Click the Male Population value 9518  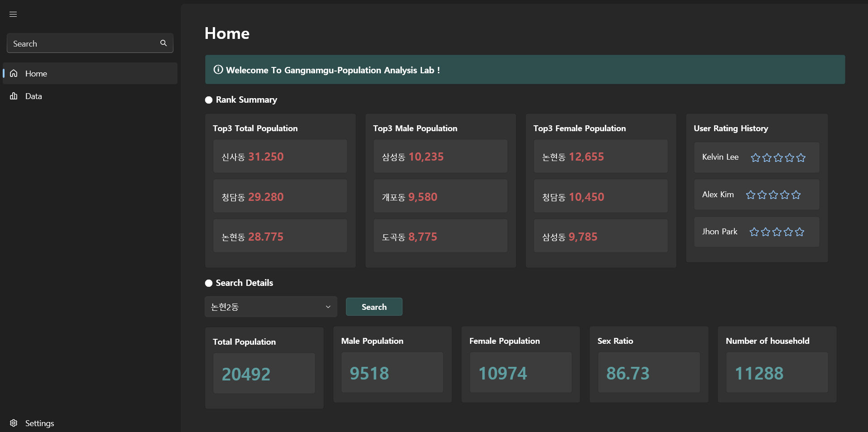(369, 373)
